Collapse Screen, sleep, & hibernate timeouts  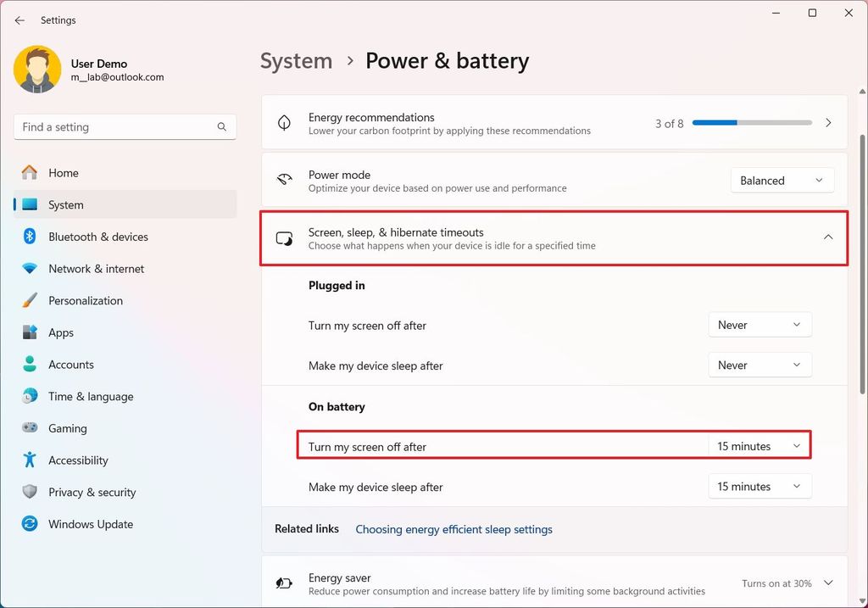click(827, 237)
